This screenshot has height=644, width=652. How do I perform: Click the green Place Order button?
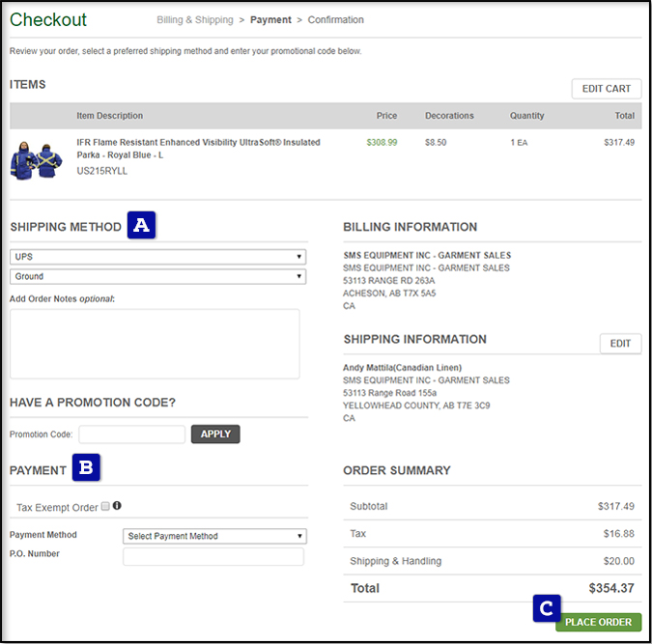[x=598, y=622]
